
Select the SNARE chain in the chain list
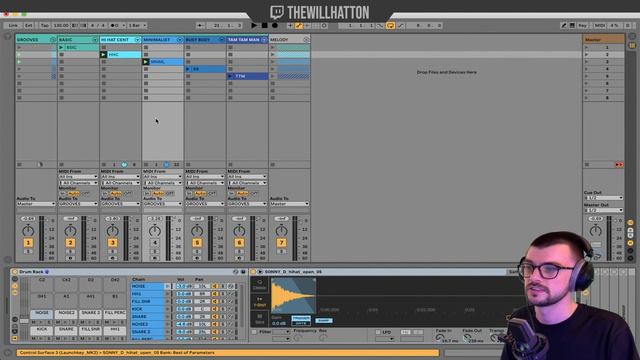coord(147,316)
